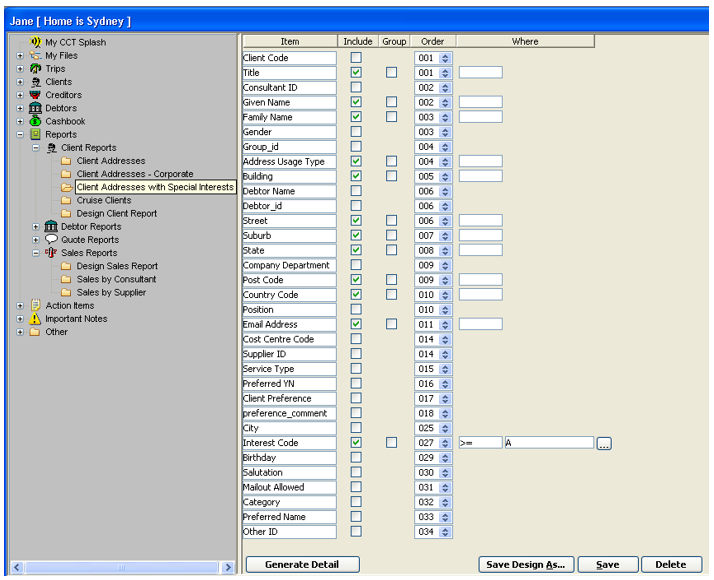Viewport: 714px width, 580px height.
Task: Select Client Addresses with Special Interests report
Action: pyautogui.click(x=155, y=187)
